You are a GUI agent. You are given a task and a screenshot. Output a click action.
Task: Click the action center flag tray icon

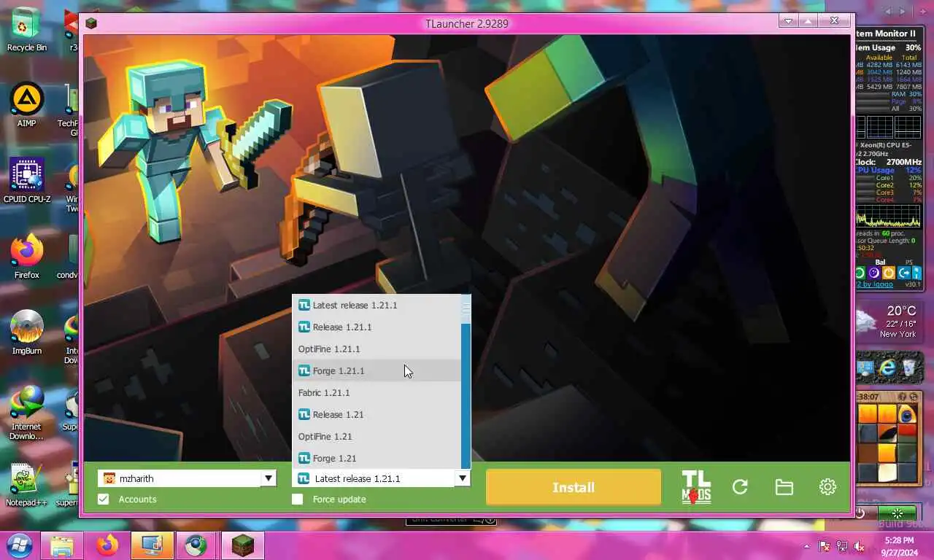(x=825, y=546)
